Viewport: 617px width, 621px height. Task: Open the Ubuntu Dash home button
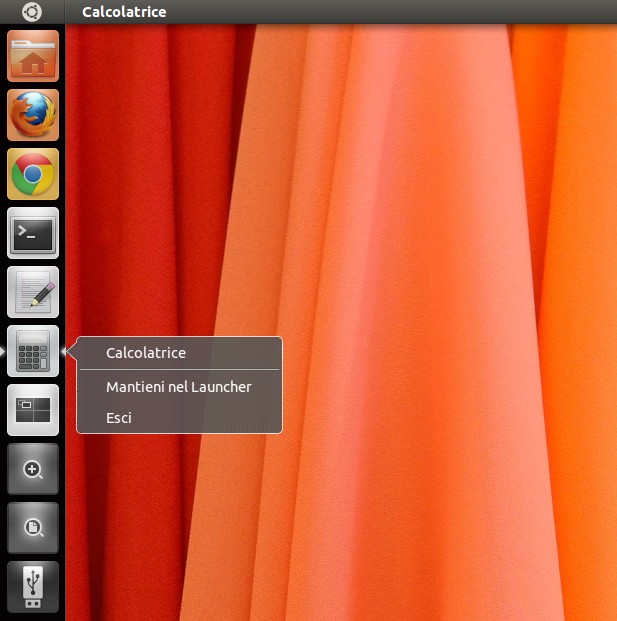pos(32,12)
